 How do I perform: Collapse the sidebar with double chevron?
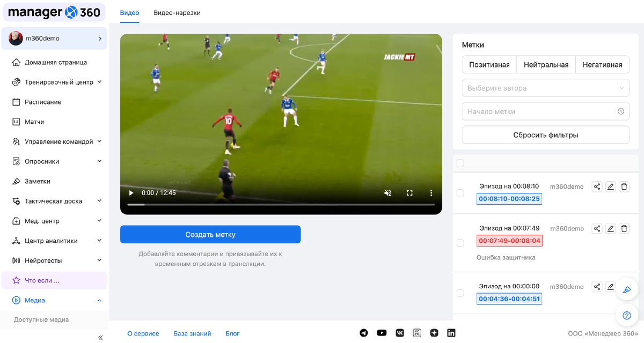(x=100, y=338)
